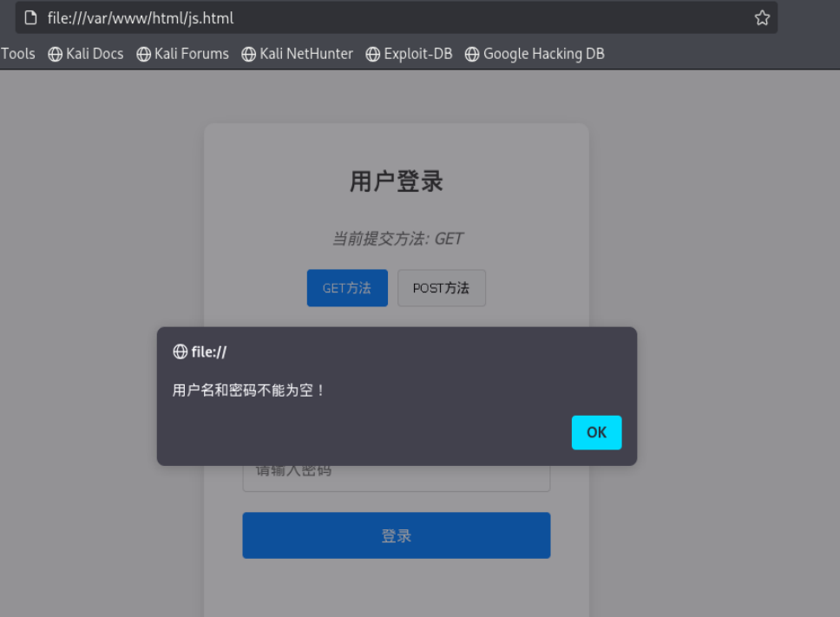The height and width of the screenshot is (617, 840).
Task: Open the Google Hacking DB bookmark
Action: (544, 54)
